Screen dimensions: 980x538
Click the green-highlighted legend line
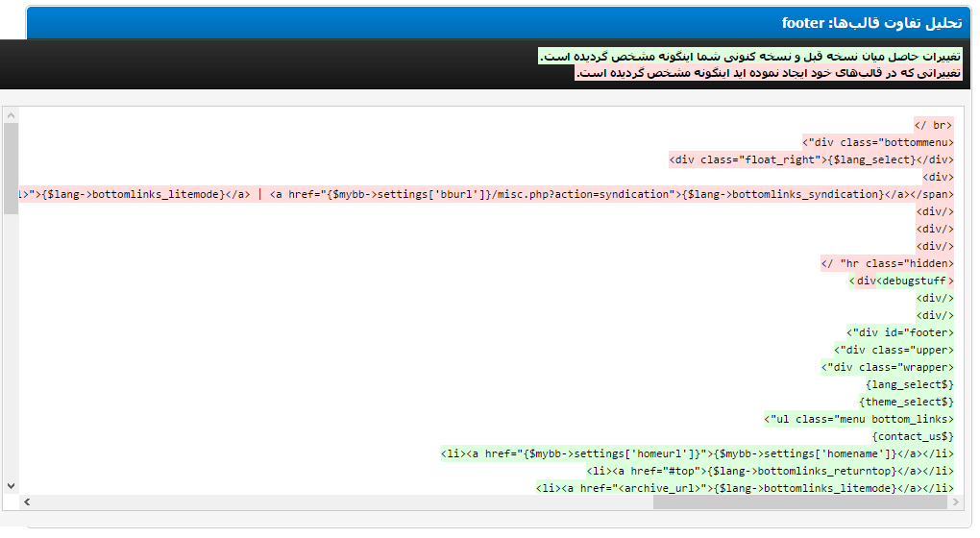(x=750, y=57)
